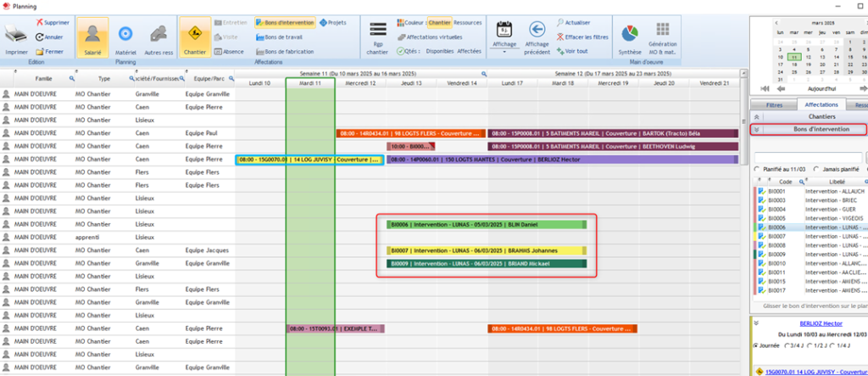The height and width of the screenshot is (376, 868).
Task: Select dark green BI0009 BRIAND Mickael bar
Action: (487, 263)
